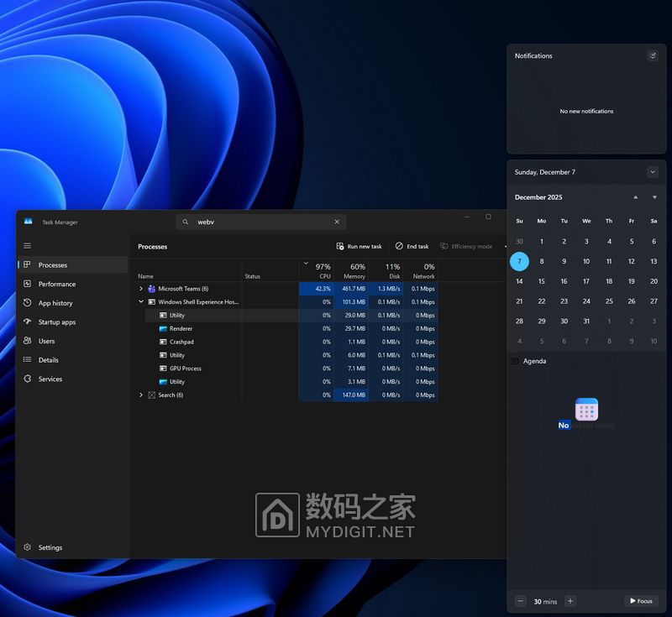The width and height of the screenshot is (672, 617).
Task: Sort processes by Network column
Action: (x=421, y=270)
